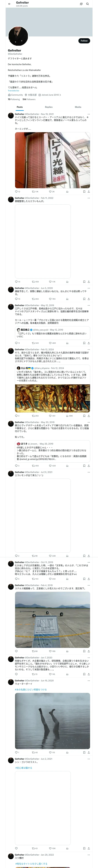Viewport: 98px width, 868px height.
Task: Switch to the Media tab
Action: pyautogui.click(x=78, y=107)
